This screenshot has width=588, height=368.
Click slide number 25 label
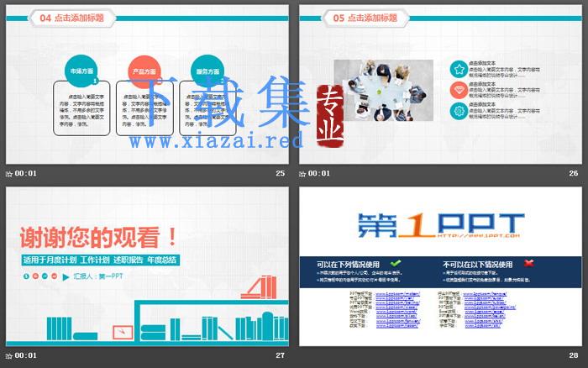[280, 173]
